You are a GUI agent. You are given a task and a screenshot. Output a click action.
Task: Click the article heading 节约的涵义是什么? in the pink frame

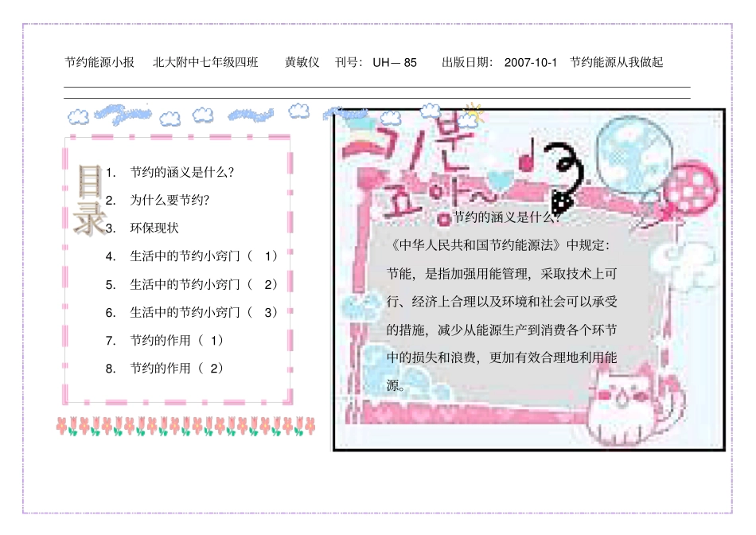(x=507, y=217)
